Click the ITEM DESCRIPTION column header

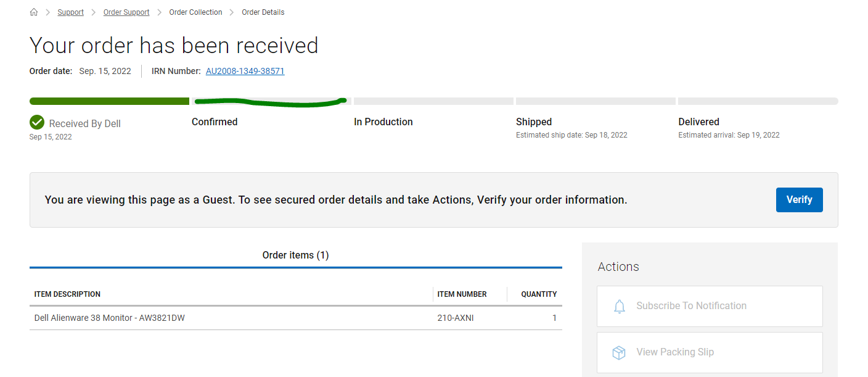click(x=67, y=294)
